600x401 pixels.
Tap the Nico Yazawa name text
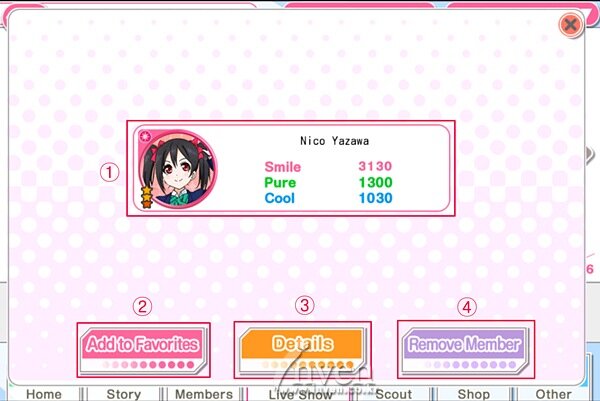pyautogui.click(x=334, y=141)
